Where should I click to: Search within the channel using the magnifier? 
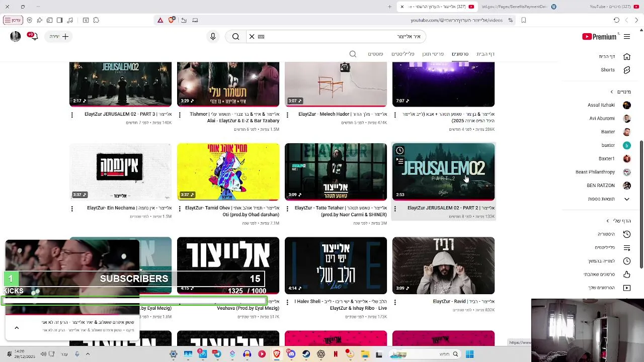[x=353, y=54]
